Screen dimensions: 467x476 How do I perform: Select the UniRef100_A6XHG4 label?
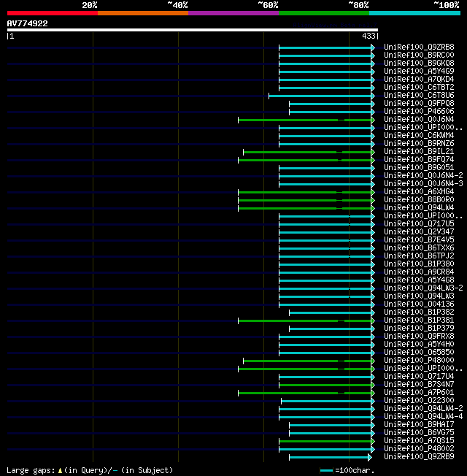[x=419, y=191]
